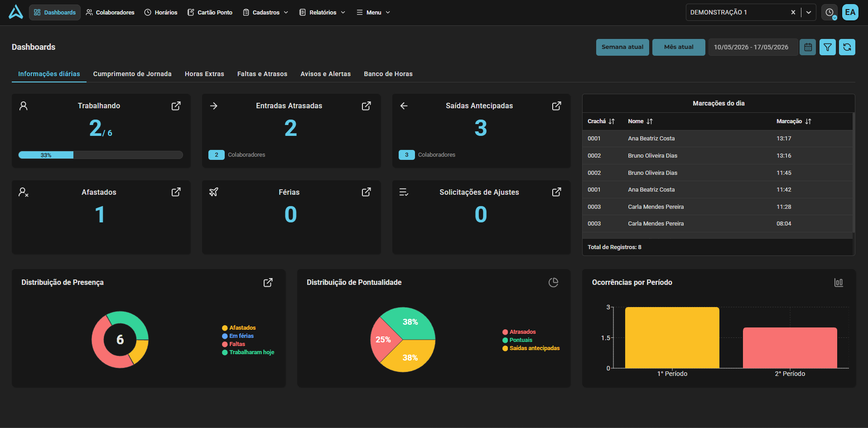Expand the Cadastros dropdown menu
The image size is (868, 428).
point(265,12)
